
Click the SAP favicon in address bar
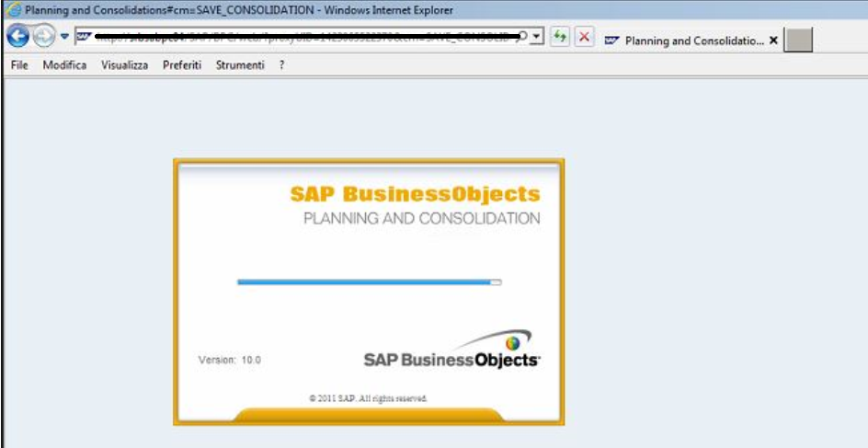click(x=84, y=37)
